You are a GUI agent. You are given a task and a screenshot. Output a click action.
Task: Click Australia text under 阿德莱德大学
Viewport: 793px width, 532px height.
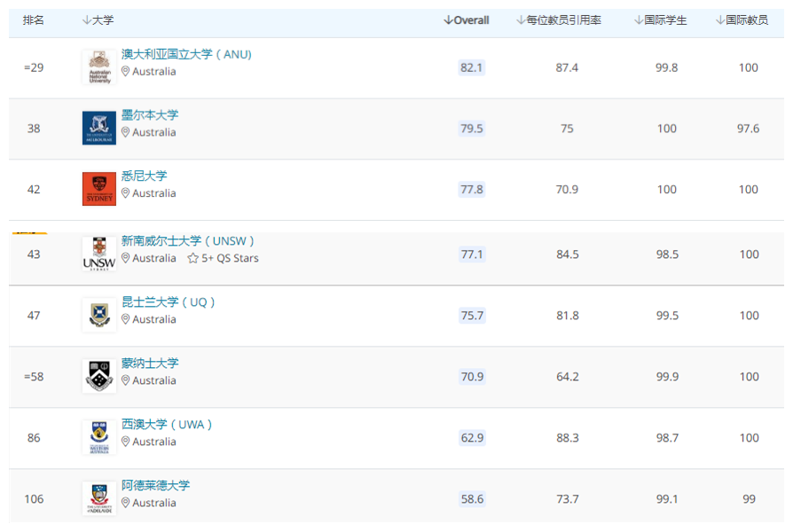[x=154, y=503]
